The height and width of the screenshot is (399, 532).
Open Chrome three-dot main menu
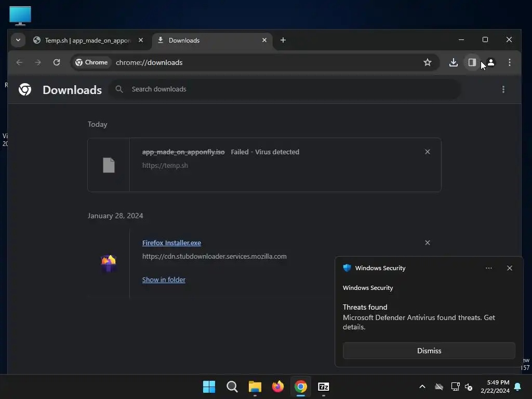pos(510,62)
